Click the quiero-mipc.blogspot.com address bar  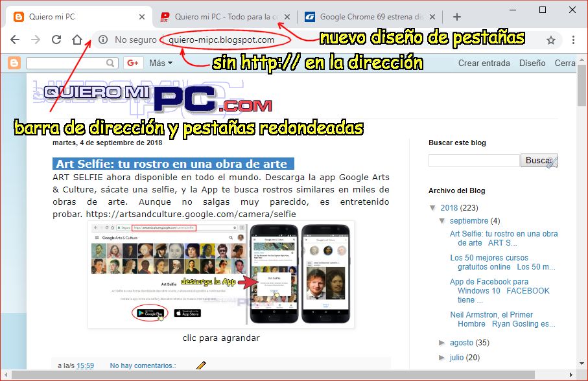[x=221, y=40]
